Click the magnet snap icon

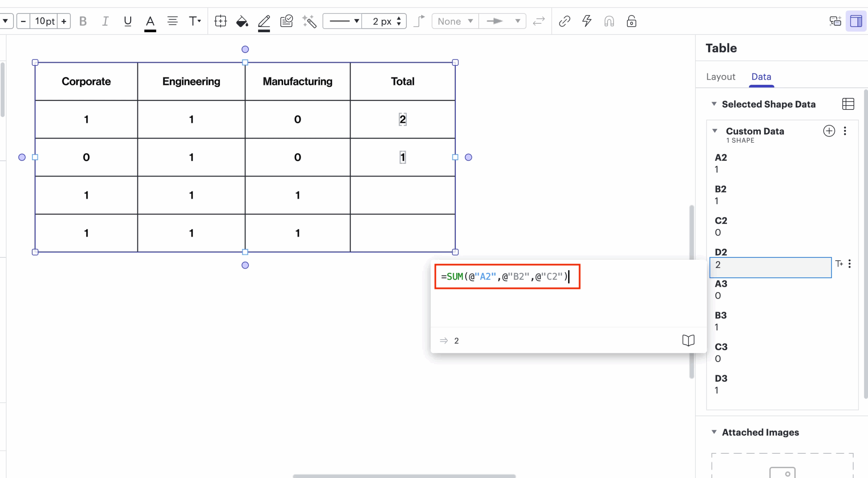coord(609,21)
